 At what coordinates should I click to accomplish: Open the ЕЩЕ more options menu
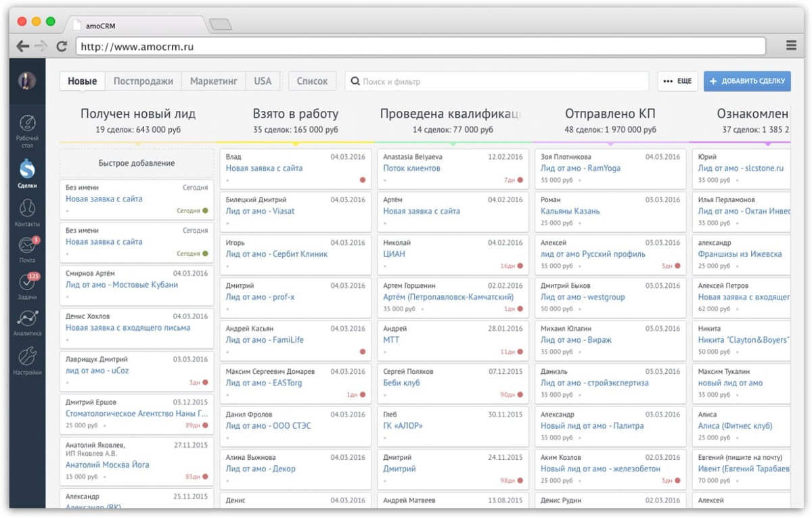pos(677,81)
